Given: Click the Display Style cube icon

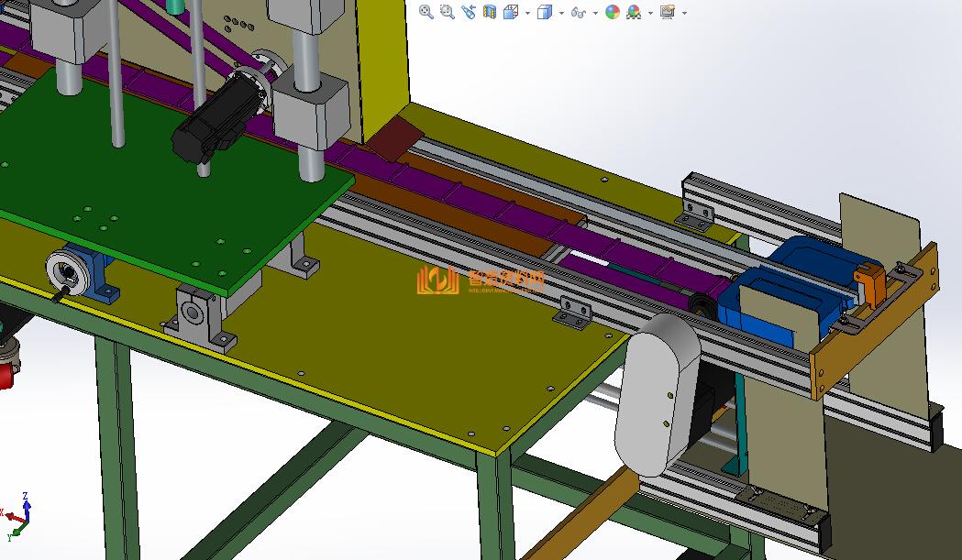Looking at the screenshot, I should pos(544,12).
